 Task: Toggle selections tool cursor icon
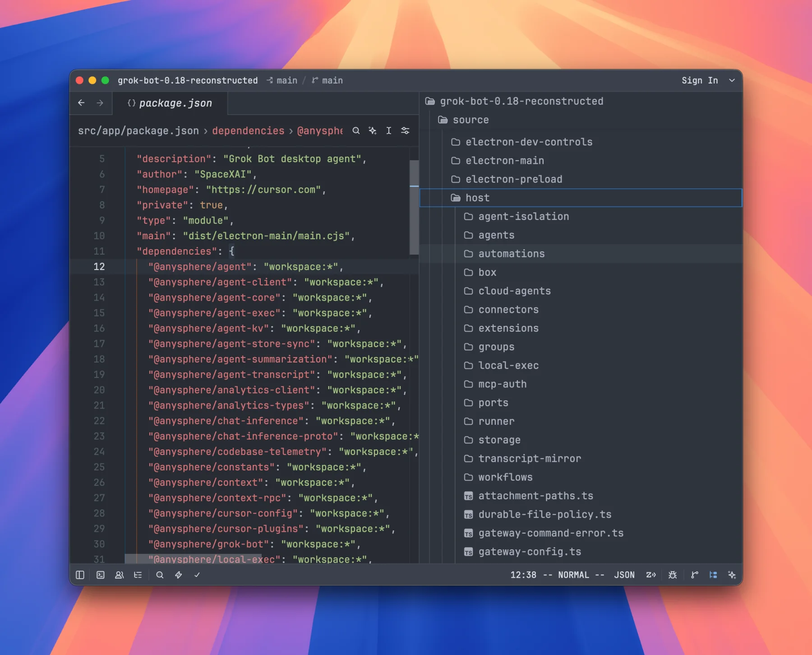[x=388, y=130]
